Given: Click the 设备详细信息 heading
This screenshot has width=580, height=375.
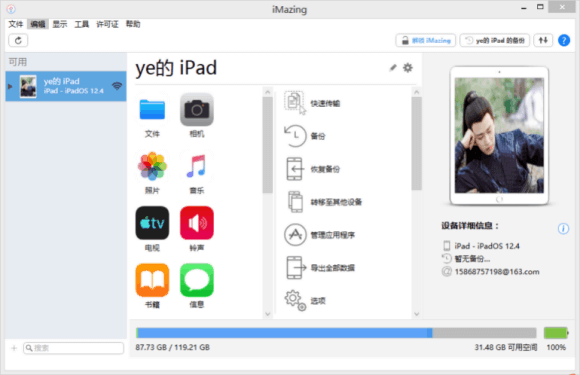Looking at the screenshot, I should tap(470, 226).
